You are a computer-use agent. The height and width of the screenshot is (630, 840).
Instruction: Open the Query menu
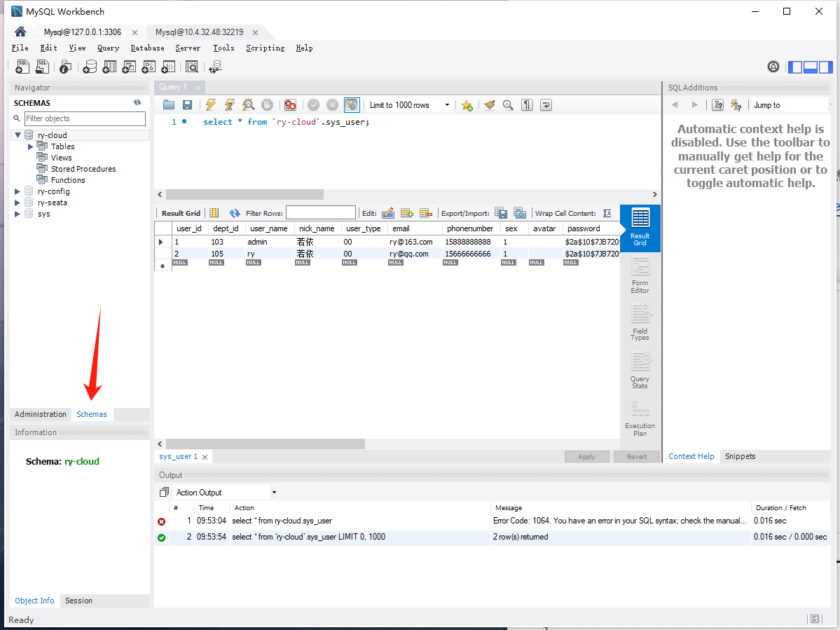click(x=108, y=48)
